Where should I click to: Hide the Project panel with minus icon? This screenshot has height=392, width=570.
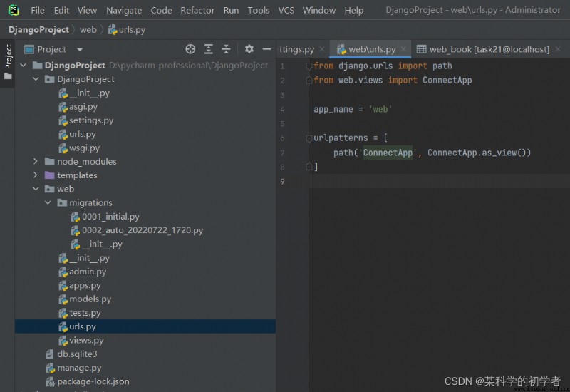[x=266, y=49]
